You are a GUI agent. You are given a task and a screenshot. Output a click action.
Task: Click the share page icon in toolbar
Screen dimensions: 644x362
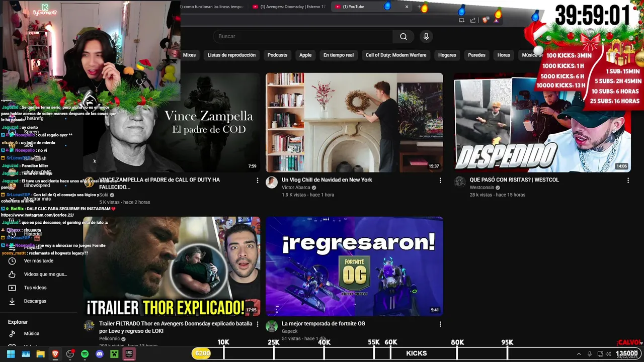(x=473, y=20)
